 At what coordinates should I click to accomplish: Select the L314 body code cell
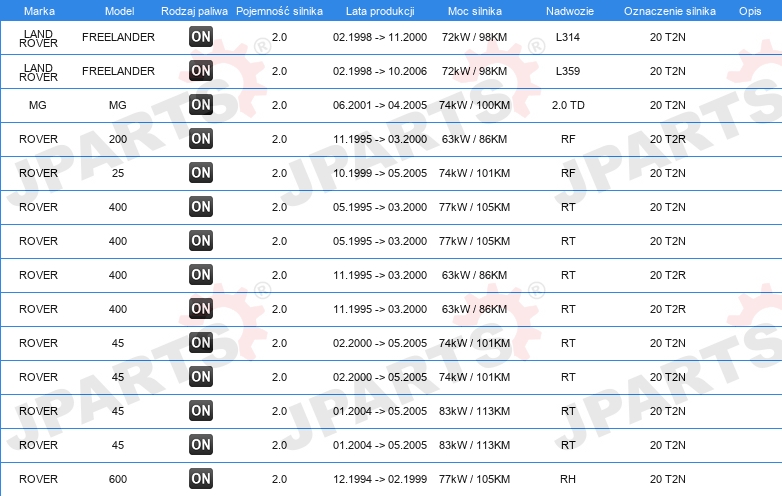(x=568, y=37)
